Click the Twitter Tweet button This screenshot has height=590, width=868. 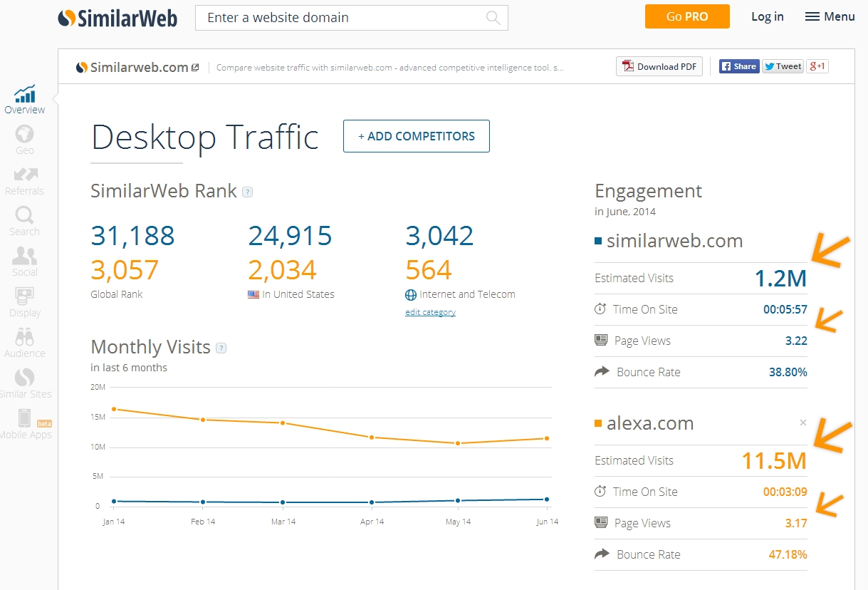point(783,66)
